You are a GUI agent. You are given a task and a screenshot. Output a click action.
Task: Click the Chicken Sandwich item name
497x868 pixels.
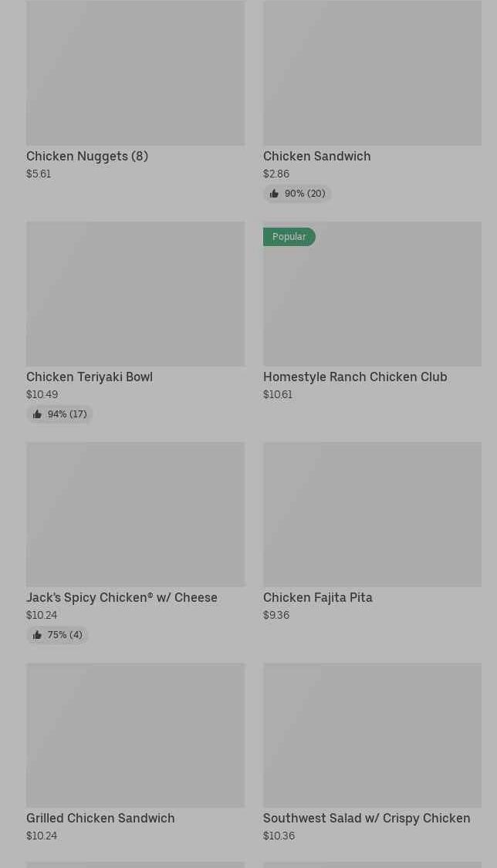(316, 156)
